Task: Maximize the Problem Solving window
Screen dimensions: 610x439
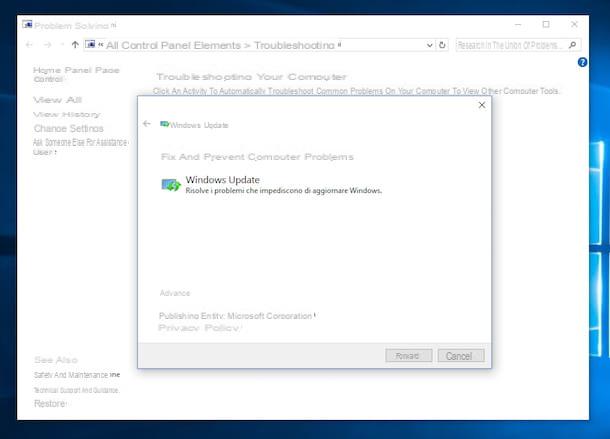Action: [x=546, y=25]
